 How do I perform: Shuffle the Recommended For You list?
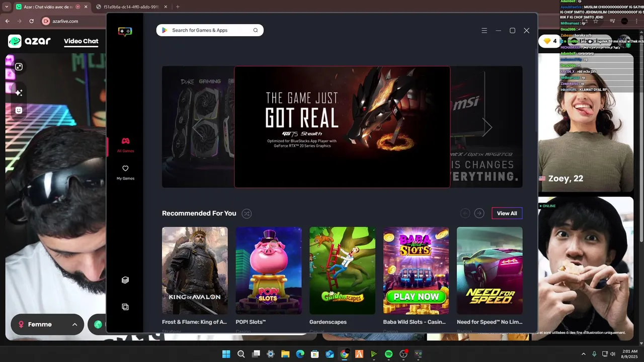click(x=247, y=214)
